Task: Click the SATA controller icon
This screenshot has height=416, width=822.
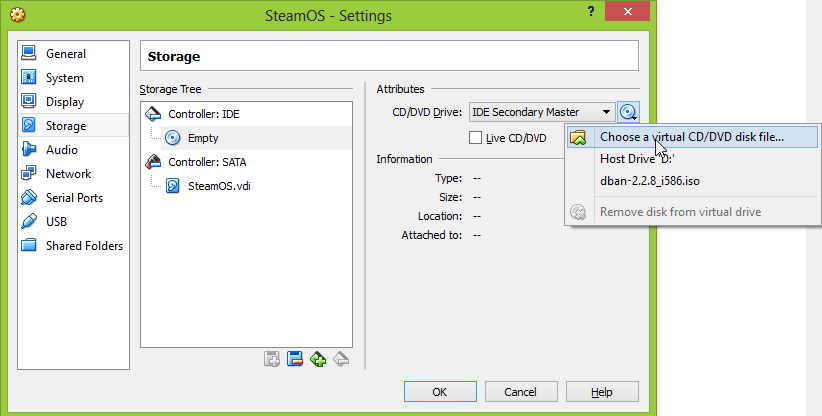Action: click(x=153, y=162)
